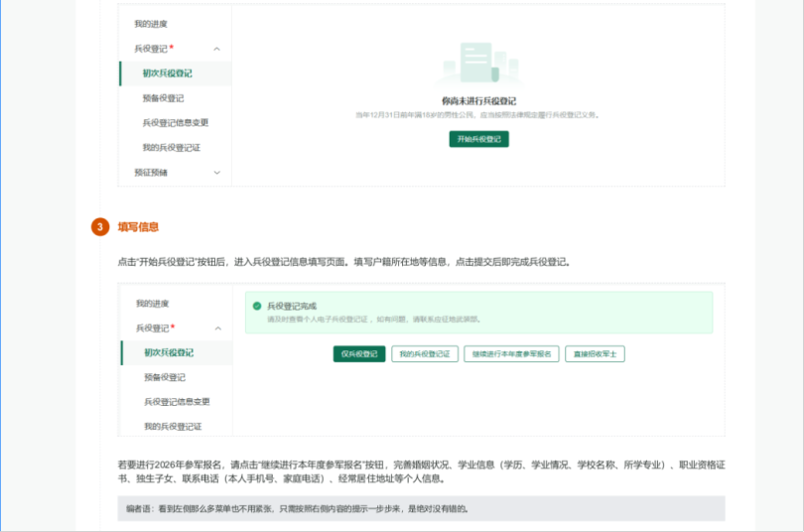This screenshot has width=804, height=532.
Task: Click the 直接招收军士 button
Action: tap(595, 353)
